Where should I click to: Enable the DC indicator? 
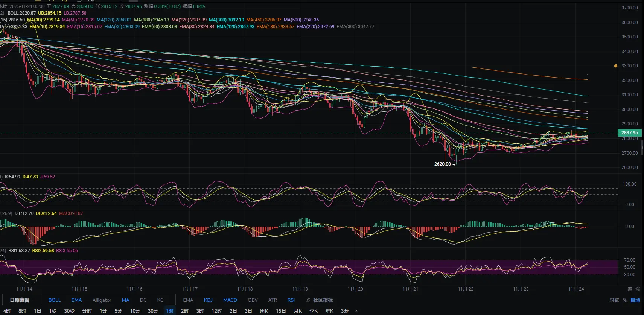(143, 300)
